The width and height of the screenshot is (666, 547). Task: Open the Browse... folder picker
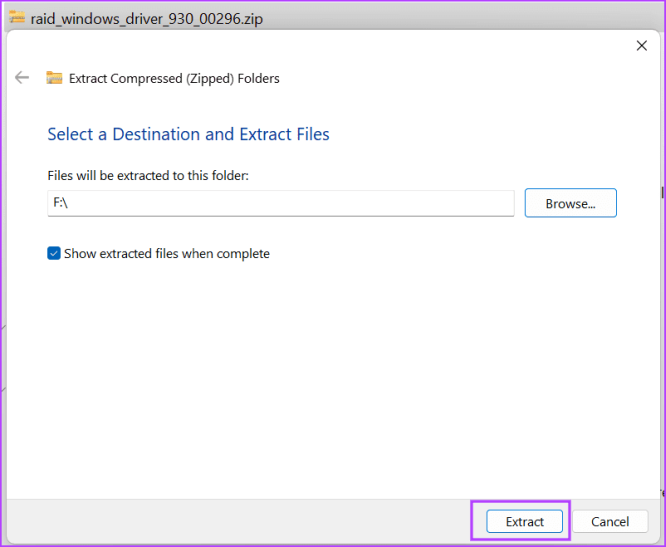[x=570, y=203]
